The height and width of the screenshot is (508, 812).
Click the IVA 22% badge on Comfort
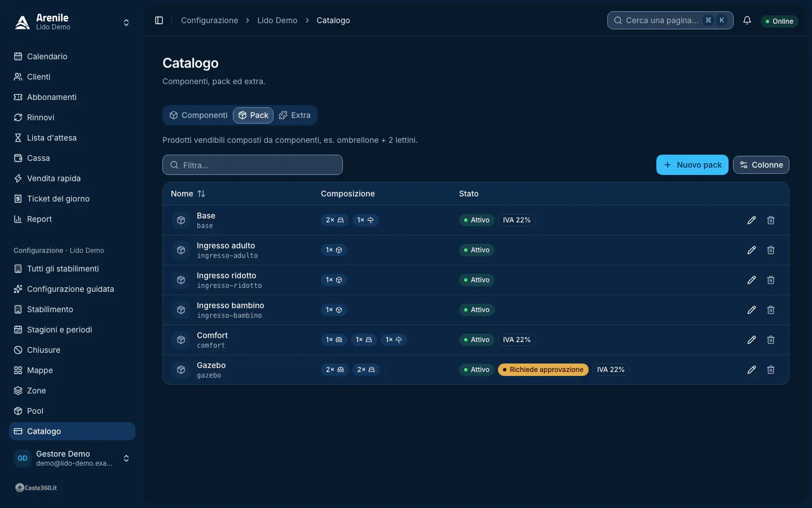click(517, 340)
